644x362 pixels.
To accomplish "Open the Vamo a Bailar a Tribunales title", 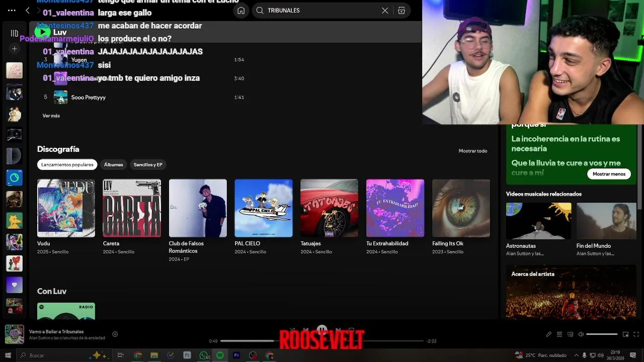I will (56, 332).
